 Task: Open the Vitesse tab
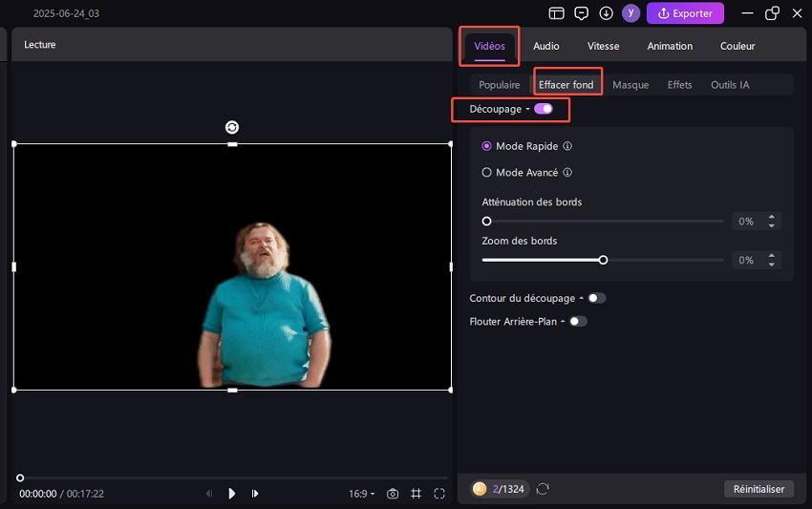[603, 46]
